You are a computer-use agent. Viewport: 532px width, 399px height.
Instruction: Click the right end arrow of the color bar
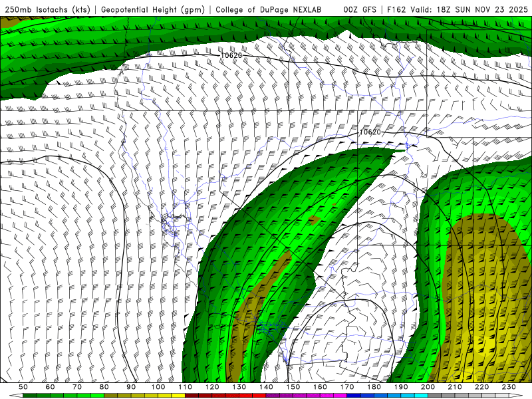coord(516,396)
